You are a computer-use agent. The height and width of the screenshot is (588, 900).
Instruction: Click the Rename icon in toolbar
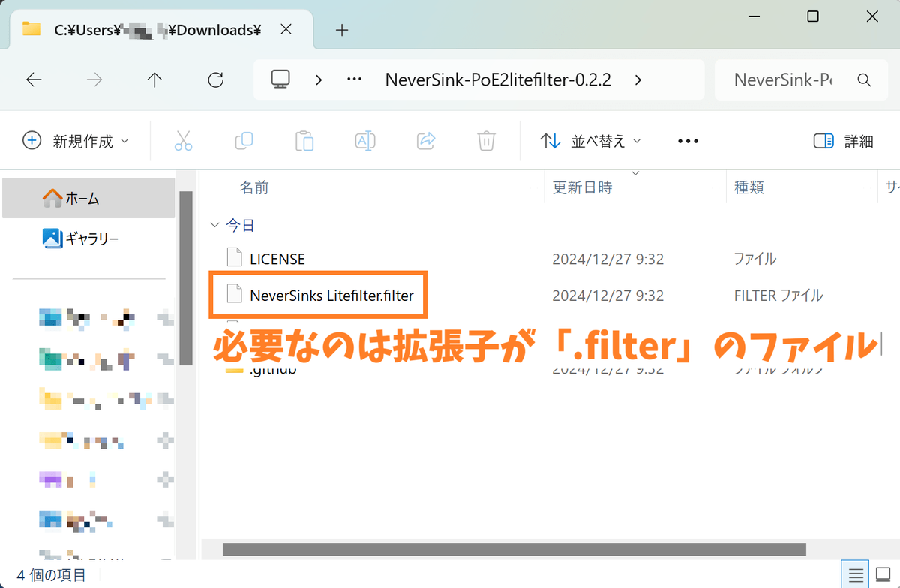pyautogui.click(x=365, y=141)
